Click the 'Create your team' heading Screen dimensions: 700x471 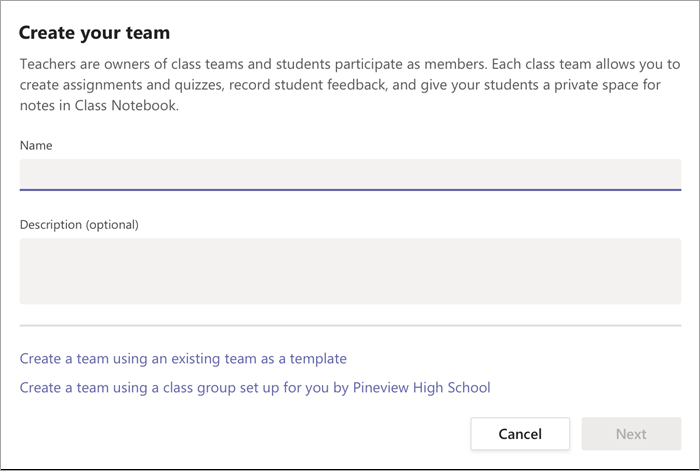click(94, 33)
